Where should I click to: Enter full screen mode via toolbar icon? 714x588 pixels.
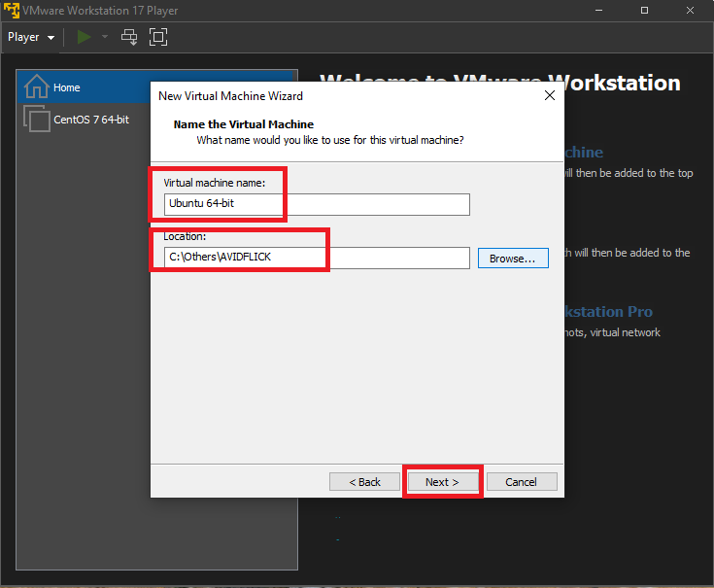pyautogui.click(x=157, y=37)
